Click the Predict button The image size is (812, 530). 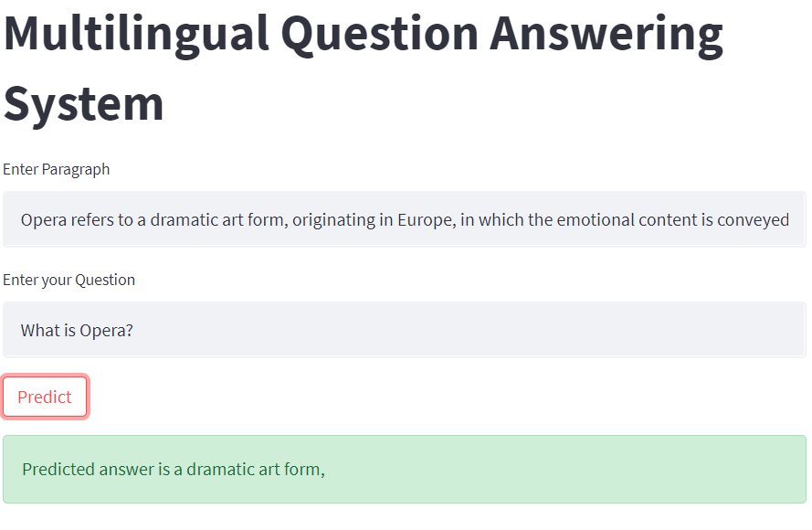click(44, 397)
